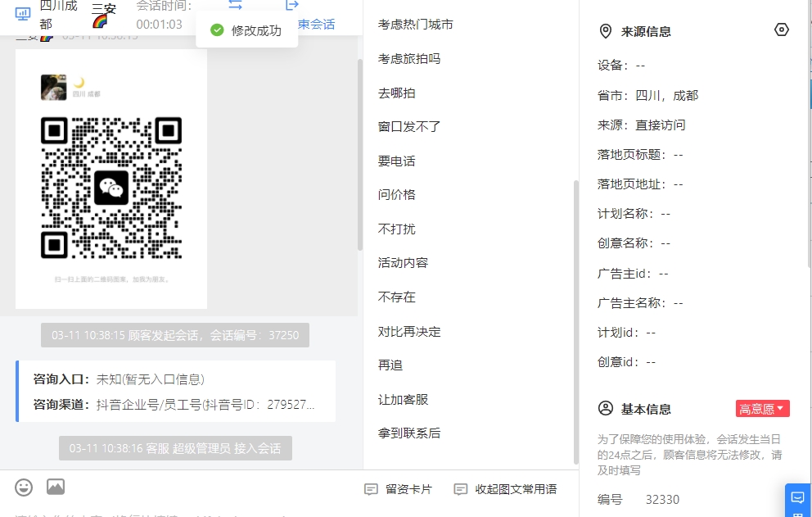The image size is (812, 517).
Task: Select quick phrase 不存在
Action: [397, 297]
